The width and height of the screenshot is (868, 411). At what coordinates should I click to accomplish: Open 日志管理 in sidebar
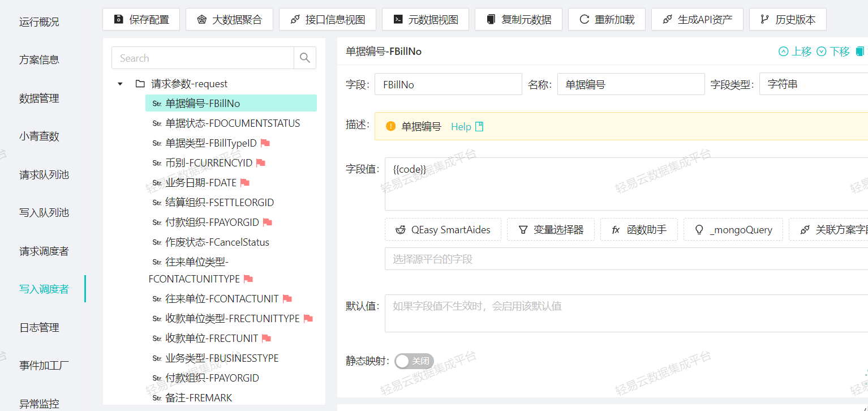(x=39, y=327)
